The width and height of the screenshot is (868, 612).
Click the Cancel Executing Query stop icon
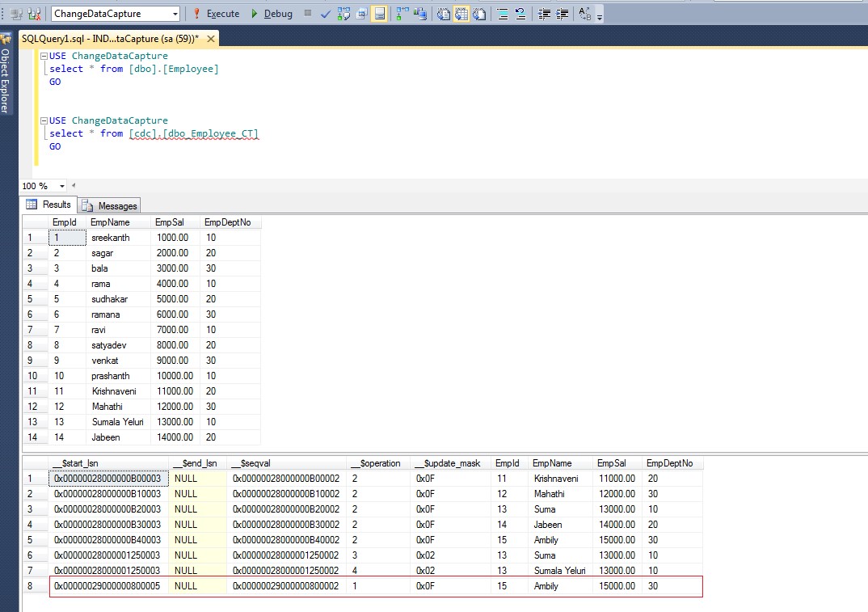(x=308, y=14)
